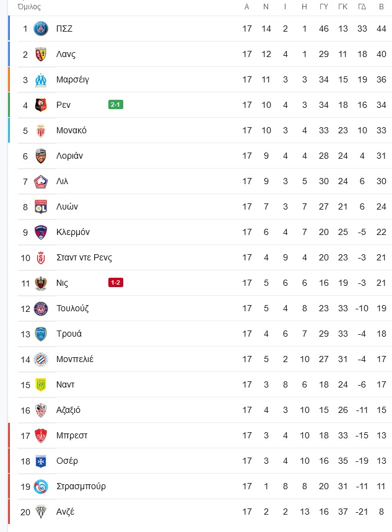Open the Κλερμόν team name link
This screenshot has height=532, width=392.
[x=73, y=232]
